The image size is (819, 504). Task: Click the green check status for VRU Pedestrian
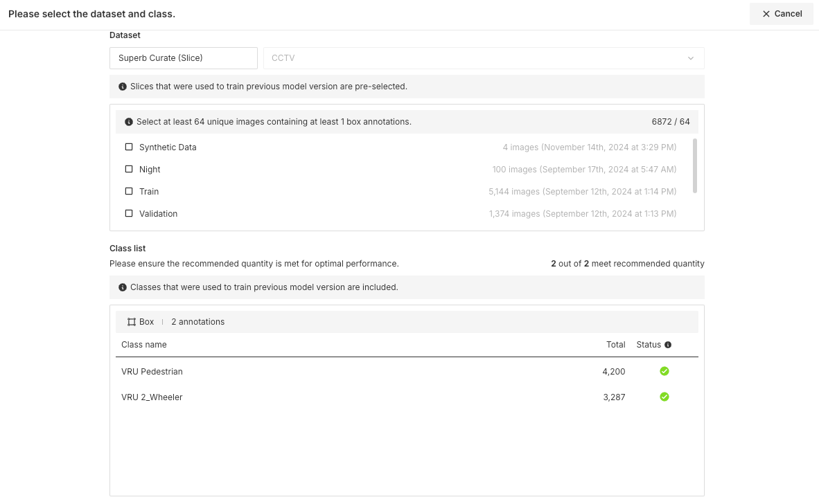pyautogui.click(x=664, y=372)
